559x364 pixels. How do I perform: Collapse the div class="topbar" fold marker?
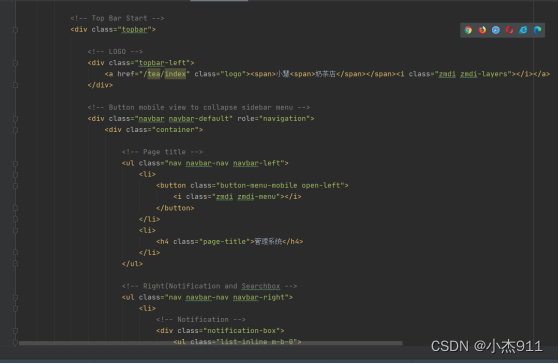(15, 30)
